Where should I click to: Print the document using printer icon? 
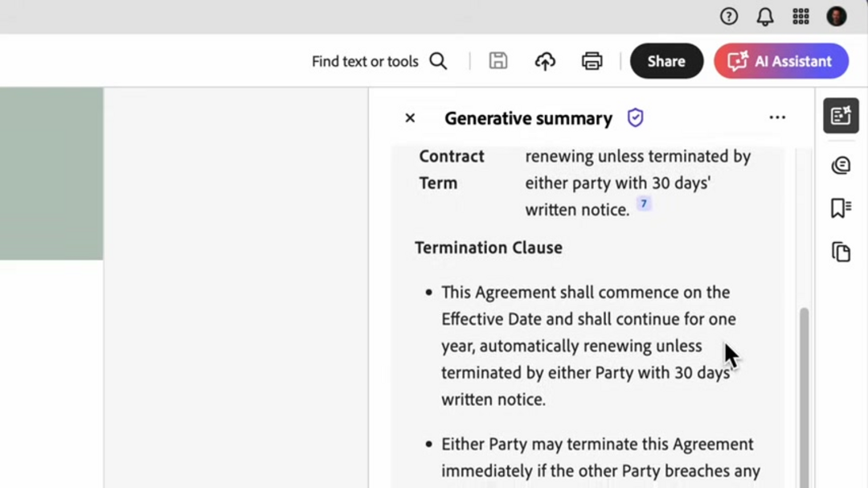pyautogui.click(x=592, y=61)
